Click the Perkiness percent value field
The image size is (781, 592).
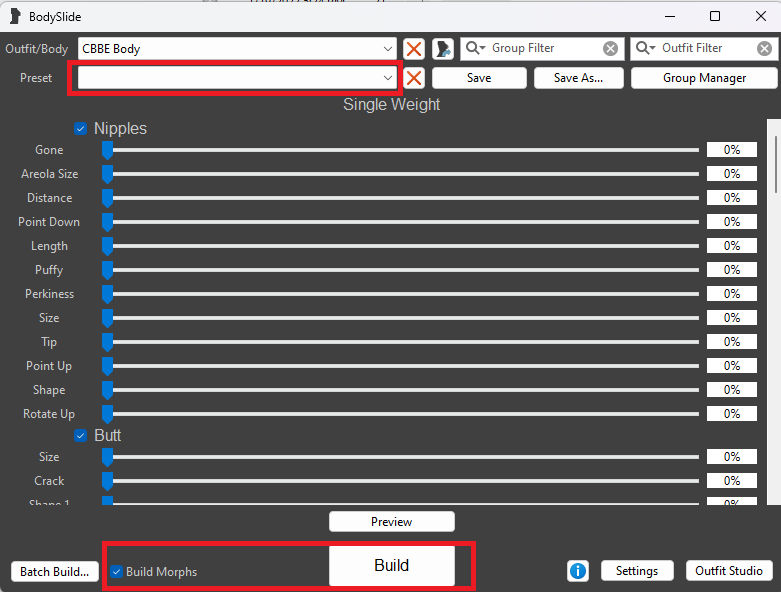click(x=732, y=294)
